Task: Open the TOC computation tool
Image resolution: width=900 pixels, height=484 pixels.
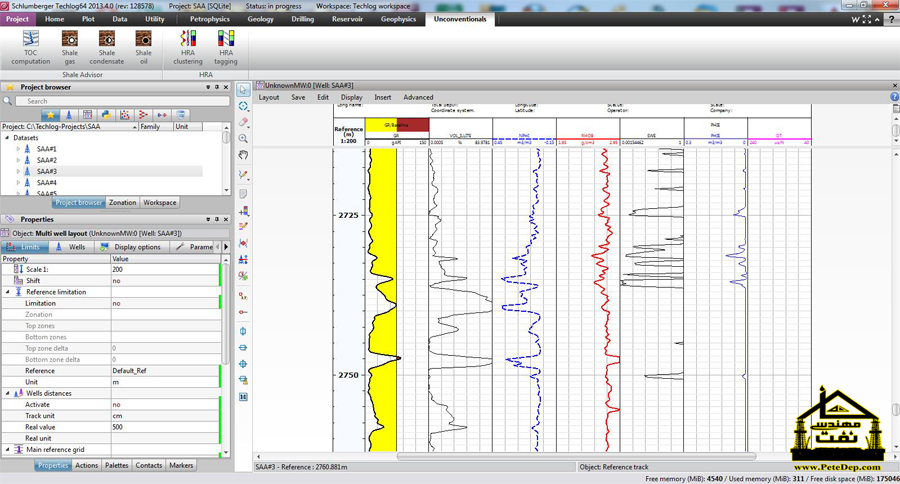Action: pos(30,47)
